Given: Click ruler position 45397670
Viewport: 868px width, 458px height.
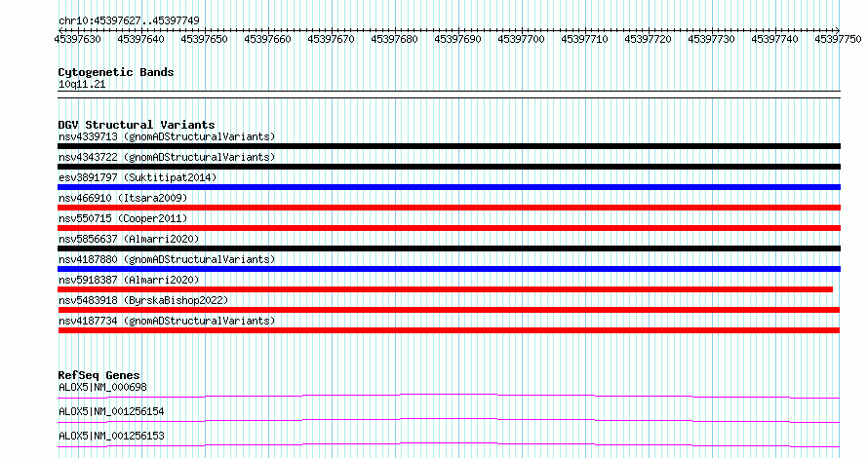Looking at the screenshot, I should point(331,39).
